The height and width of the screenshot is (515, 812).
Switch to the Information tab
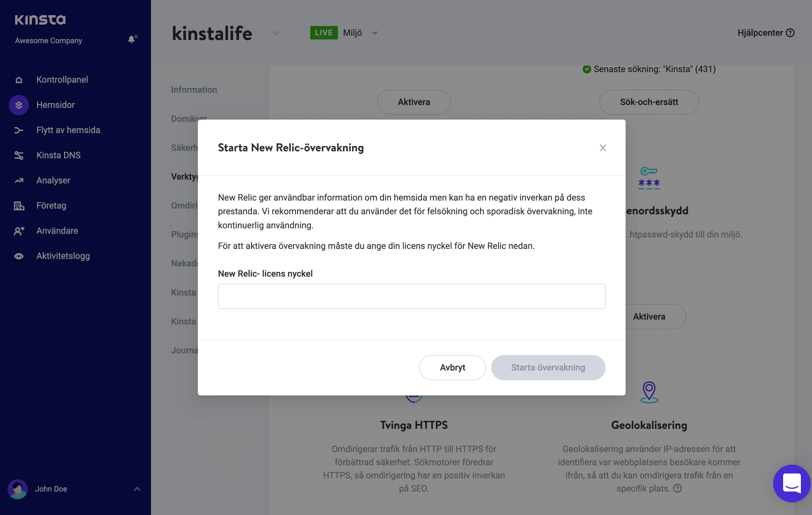click(194, 90)
